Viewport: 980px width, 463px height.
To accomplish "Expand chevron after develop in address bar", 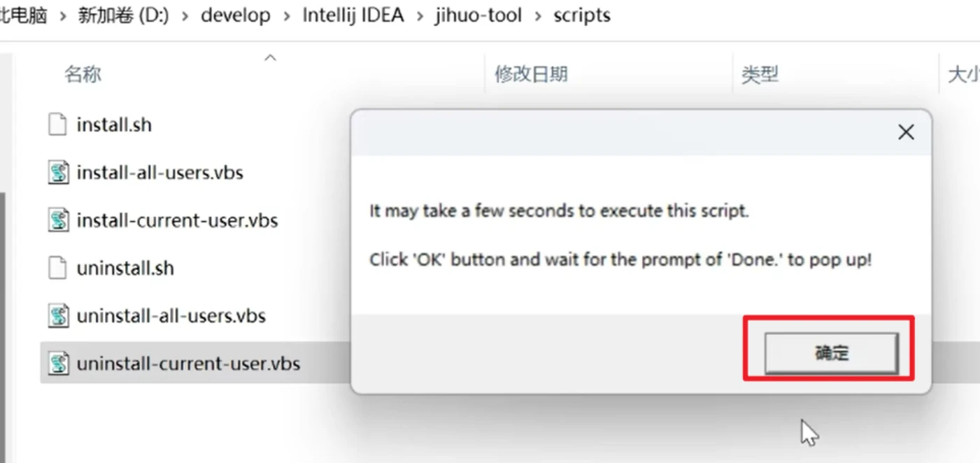I will [287, 16].
